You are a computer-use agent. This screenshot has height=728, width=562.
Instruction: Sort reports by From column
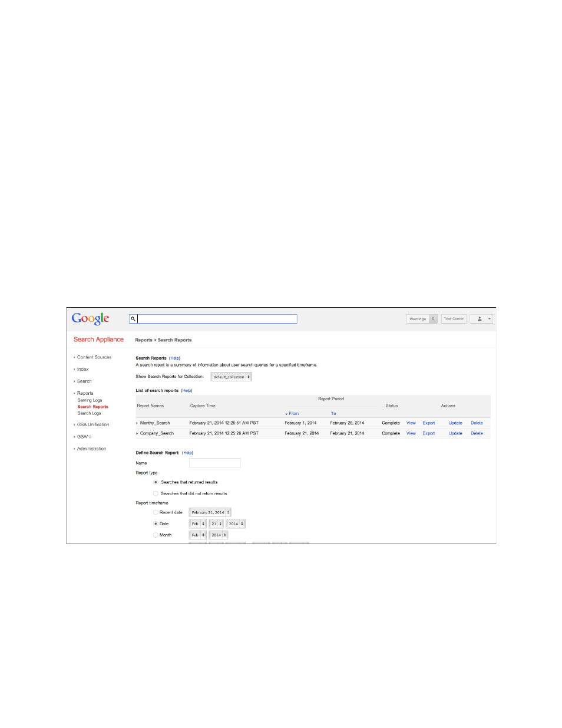[x=293, y=414]
